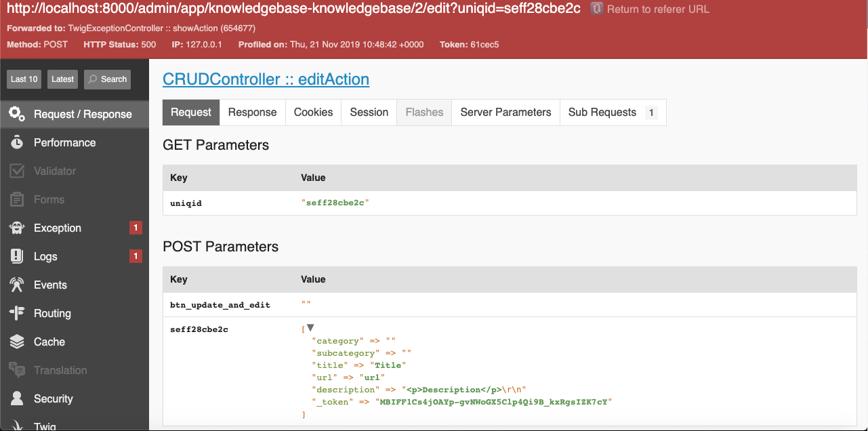
Task: Click the Search button
Action: 107,79
